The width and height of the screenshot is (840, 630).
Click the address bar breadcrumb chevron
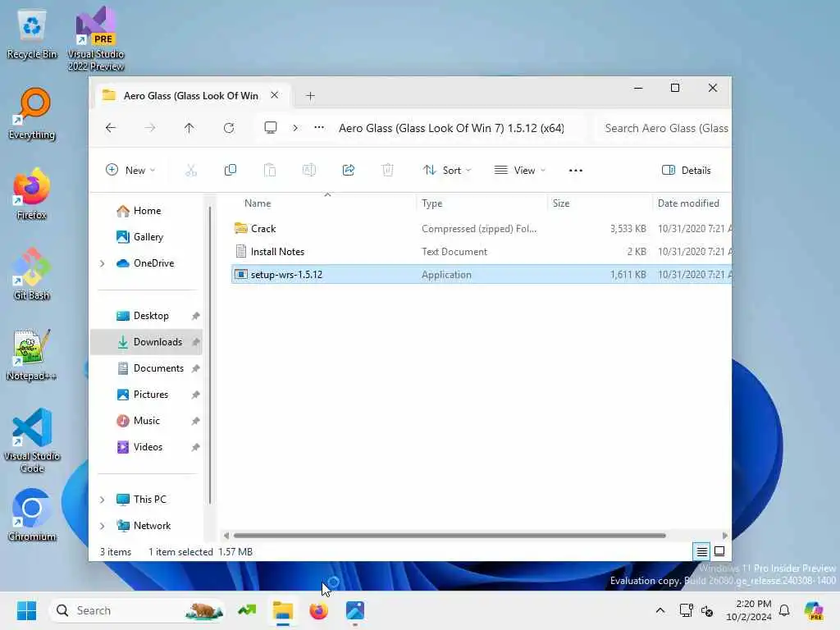[x=295, y=128]
